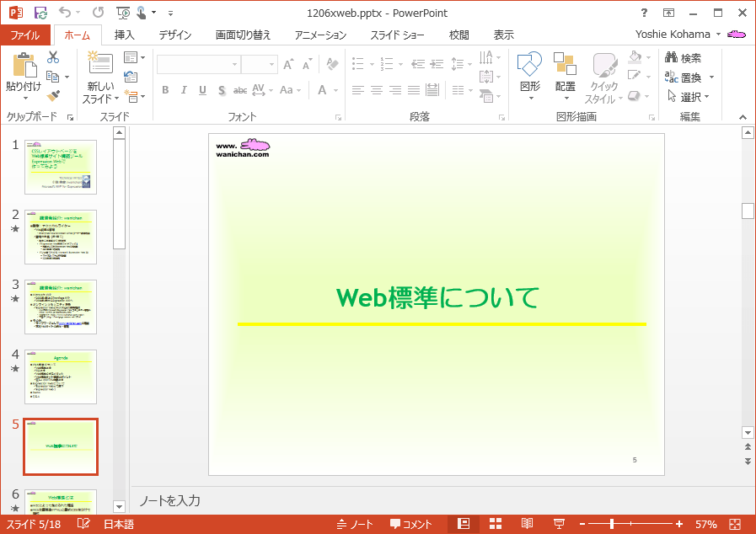
Task: Click the Copy icon in clipboard group
Action: [x=52, y=77]
